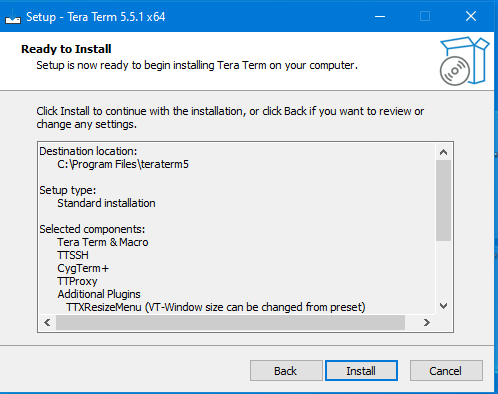Go back with the Back button

(x=286, y=370)
